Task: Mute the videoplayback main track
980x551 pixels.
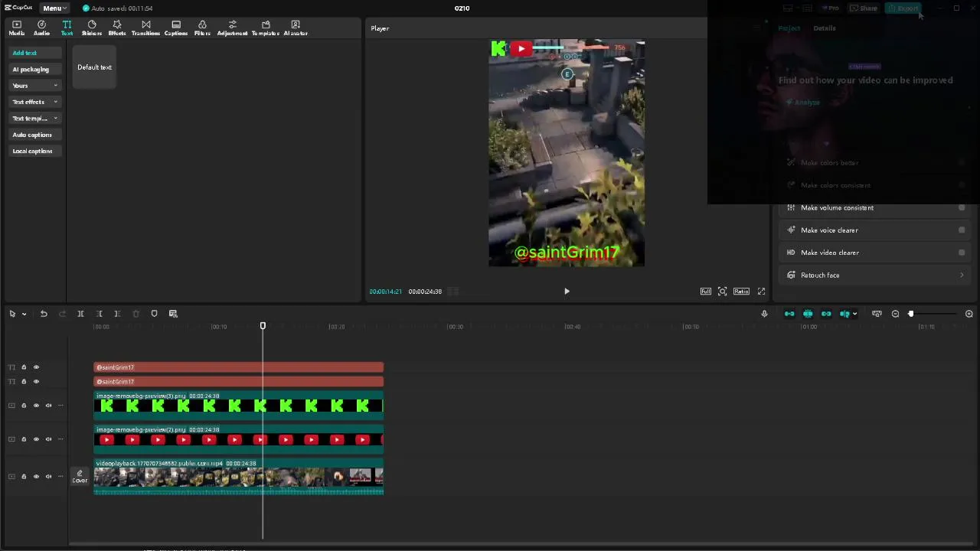Action: pyautogui.click(x=48, y=476)
